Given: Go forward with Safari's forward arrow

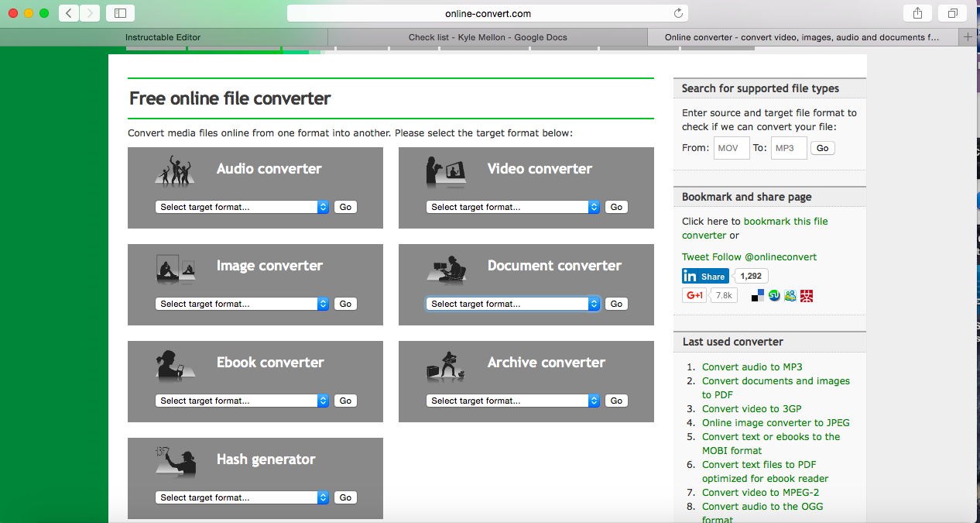Looking at the screenshot, I should coord(90,13).
